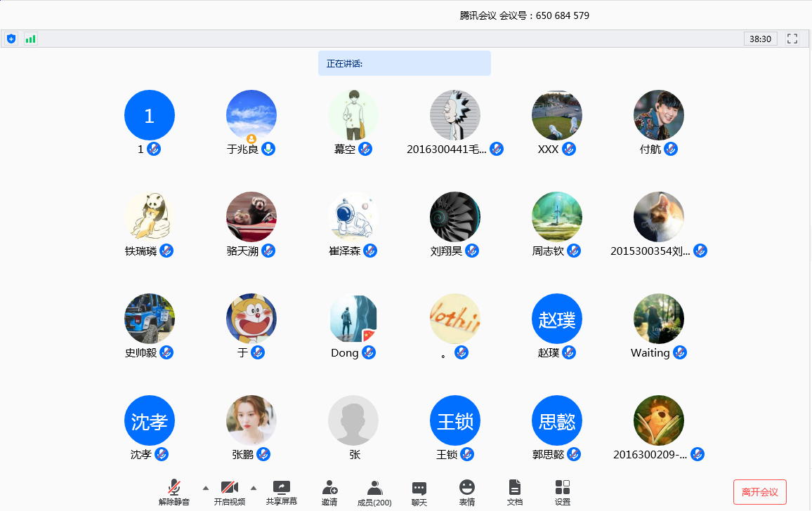This screenshot has width=812, height=511.
Task: Turn on your video camera
Action: (230, 493)
